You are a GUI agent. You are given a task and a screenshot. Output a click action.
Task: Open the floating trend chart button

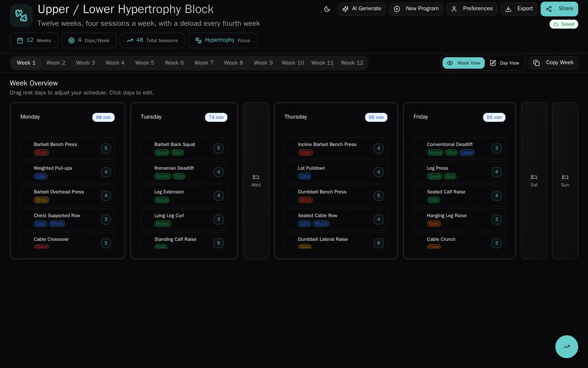pyautogui.click(x=566, y=347)
